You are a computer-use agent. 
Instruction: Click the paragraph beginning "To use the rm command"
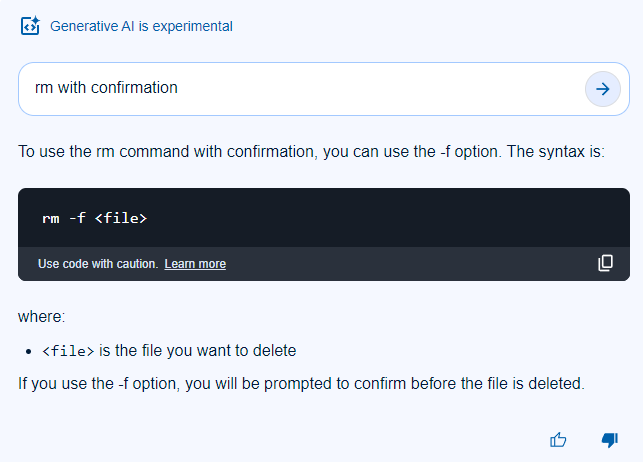coord(311,153)
